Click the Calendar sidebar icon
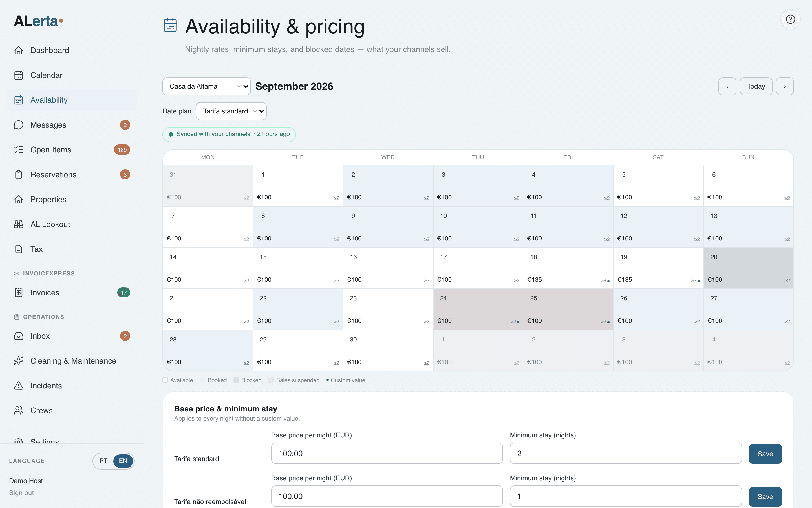The image size is (812, 508). [18, 75]
